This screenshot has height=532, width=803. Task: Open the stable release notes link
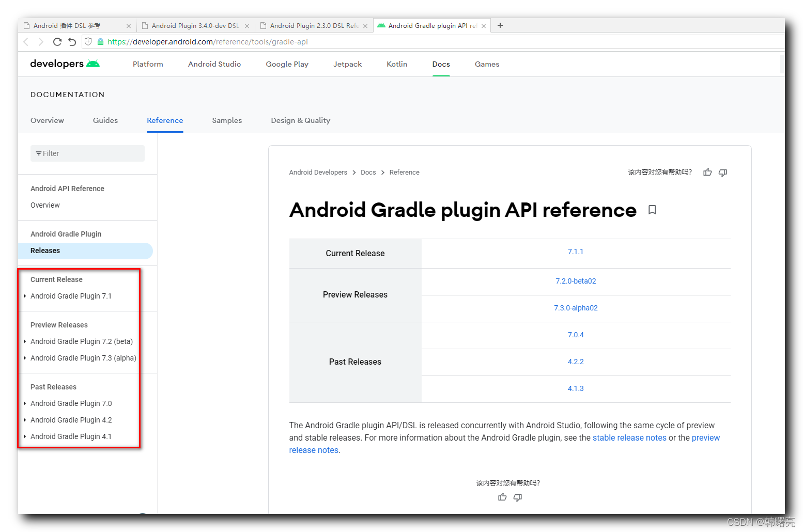tap(629, 438)
